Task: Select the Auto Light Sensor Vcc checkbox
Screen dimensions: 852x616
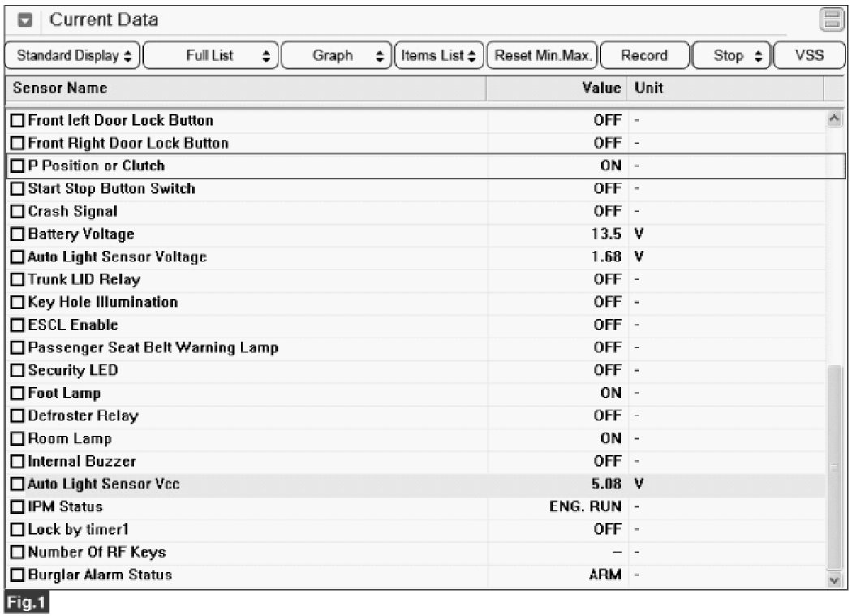Action: coord(18,485)
